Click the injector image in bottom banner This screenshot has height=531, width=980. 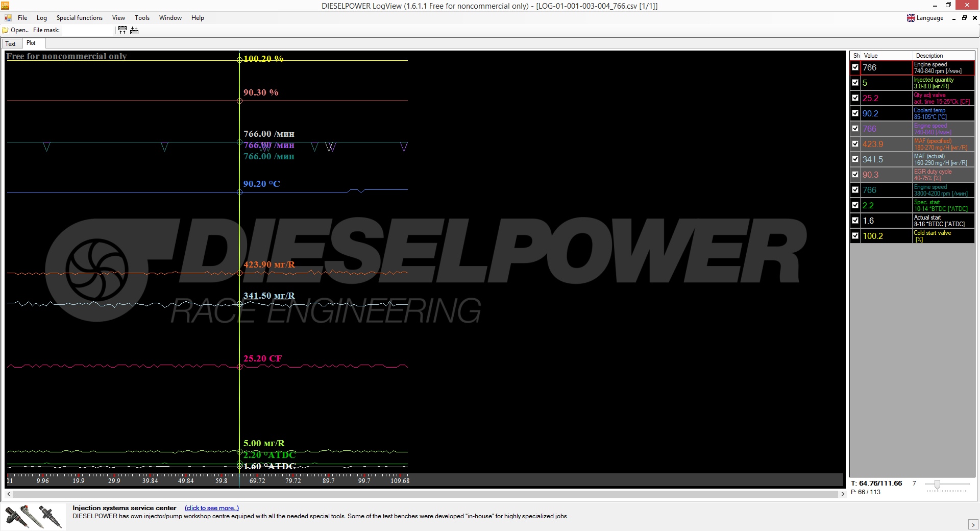coord(34,516)
